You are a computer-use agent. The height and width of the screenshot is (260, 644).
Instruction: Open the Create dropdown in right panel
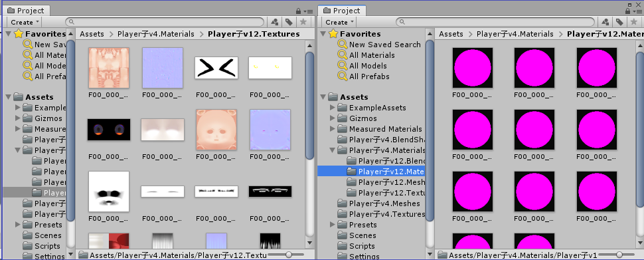pyautogui.click(x=339, y=22)
